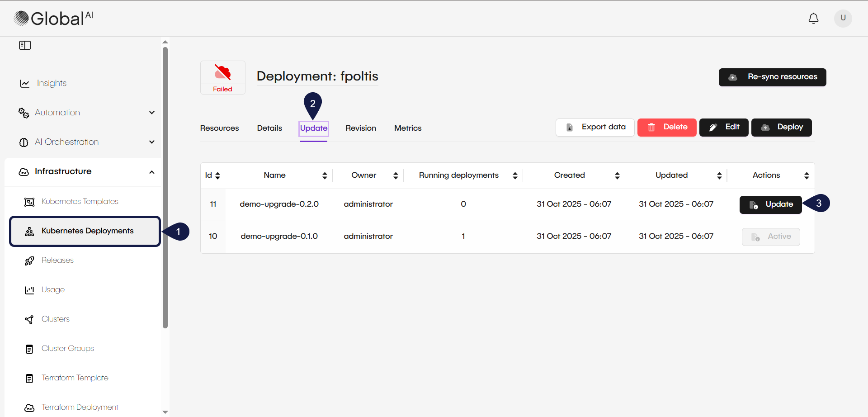Update to demo-upgrade-0.2.0 revision
The image size is (868, 417).
770,204
